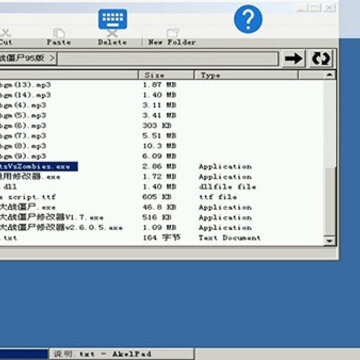Open the blue help question mark
Screen dimensions: 360x360
[248, 19]
